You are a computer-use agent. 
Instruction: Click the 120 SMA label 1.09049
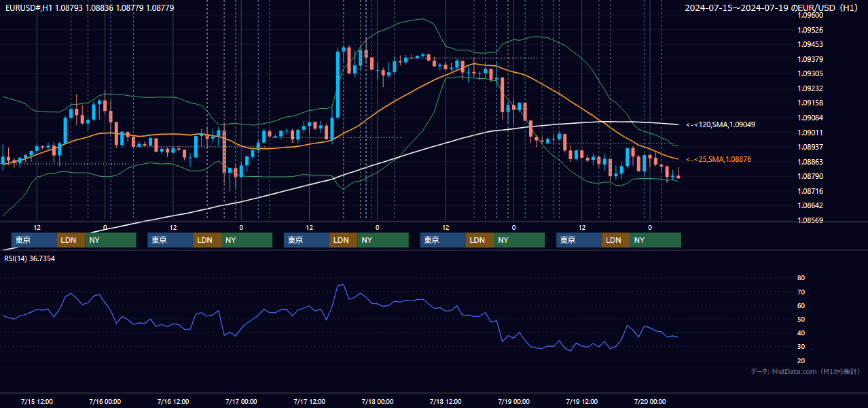720,125
